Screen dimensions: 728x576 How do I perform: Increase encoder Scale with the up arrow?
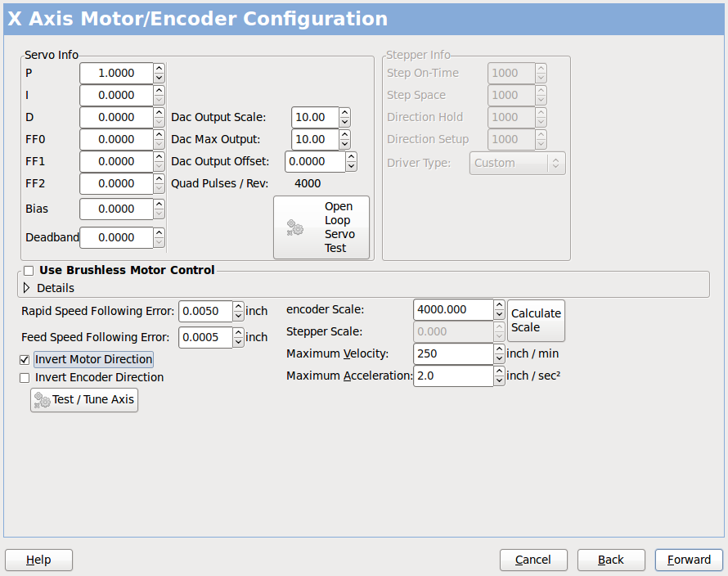click(499, 305)
